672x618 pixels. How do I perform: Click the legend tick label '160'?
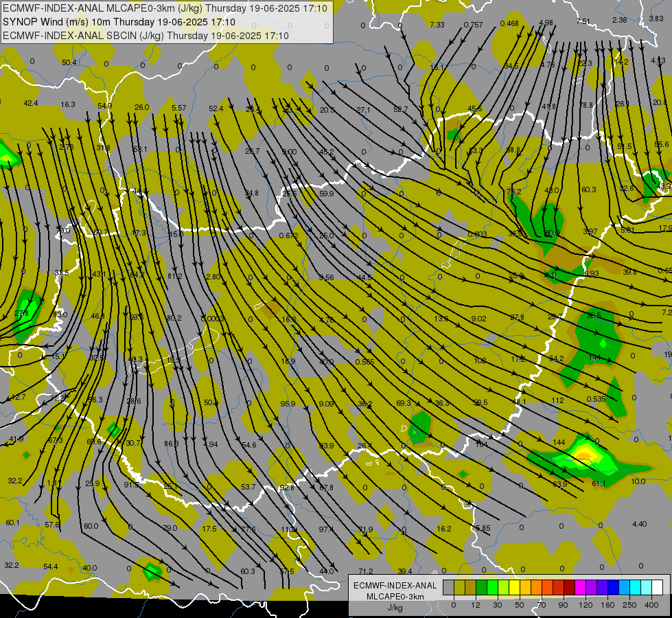pyautogui.click(x=607, y=605)
